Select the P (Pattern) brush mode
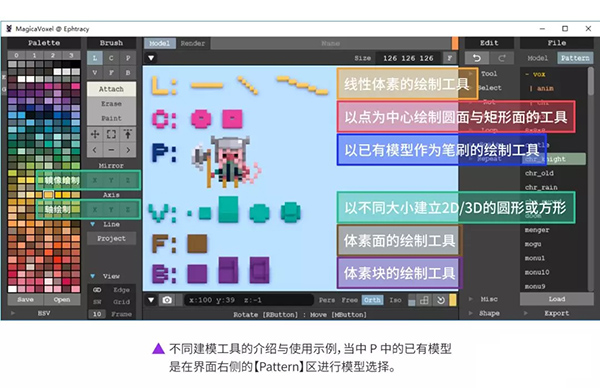Image resolution: width=600 pixels, height=388 pixels. (x=128, y=58)
